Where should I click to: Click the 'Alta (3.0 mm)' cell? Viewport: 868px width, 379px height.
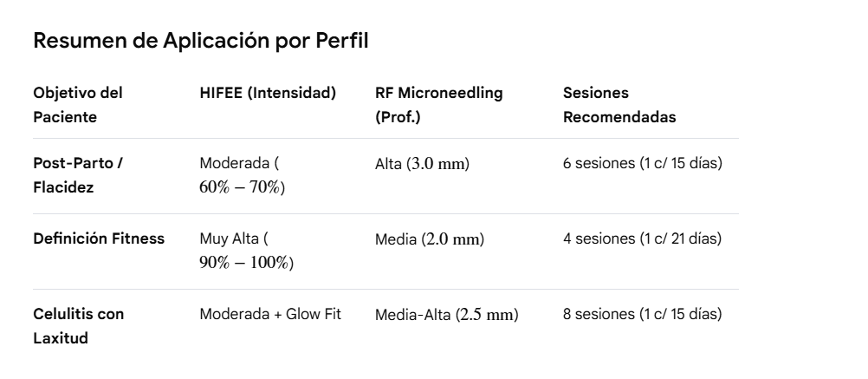pyautogui.click(x=423, y=164)
